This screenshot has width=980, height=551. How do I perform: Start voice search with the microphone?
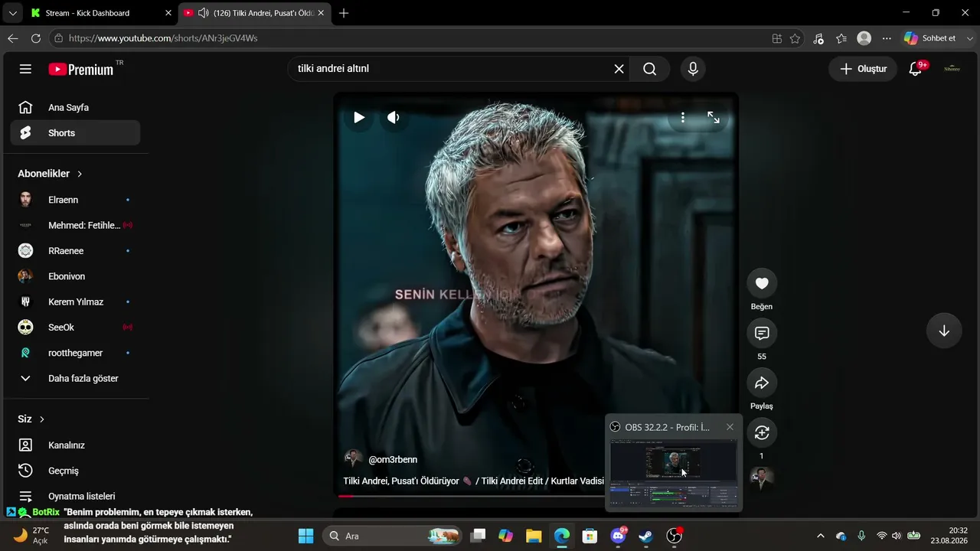coord(693,69)
